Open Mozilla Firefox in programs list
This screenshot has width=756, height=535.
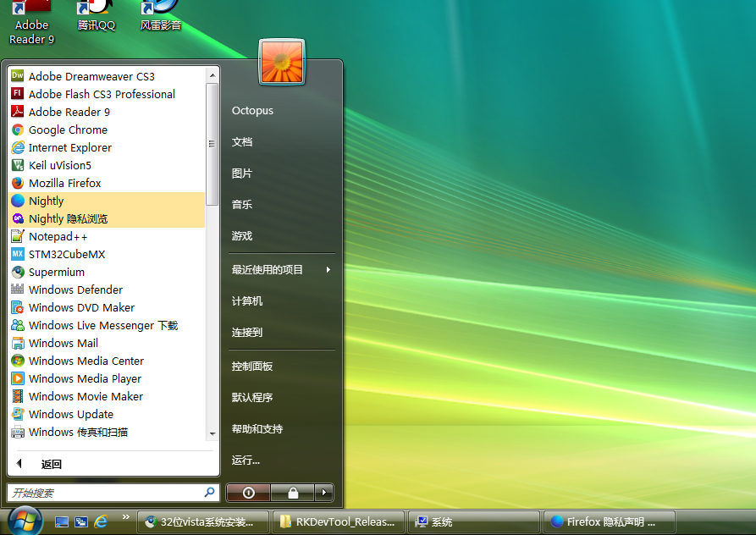tap(64, 183)
